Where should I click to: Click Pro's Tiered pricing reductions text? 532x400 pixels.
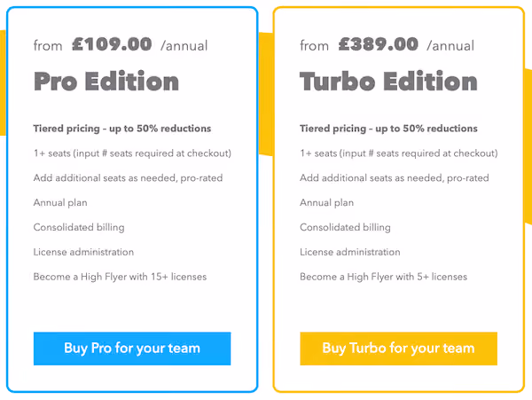pos(122,129)
